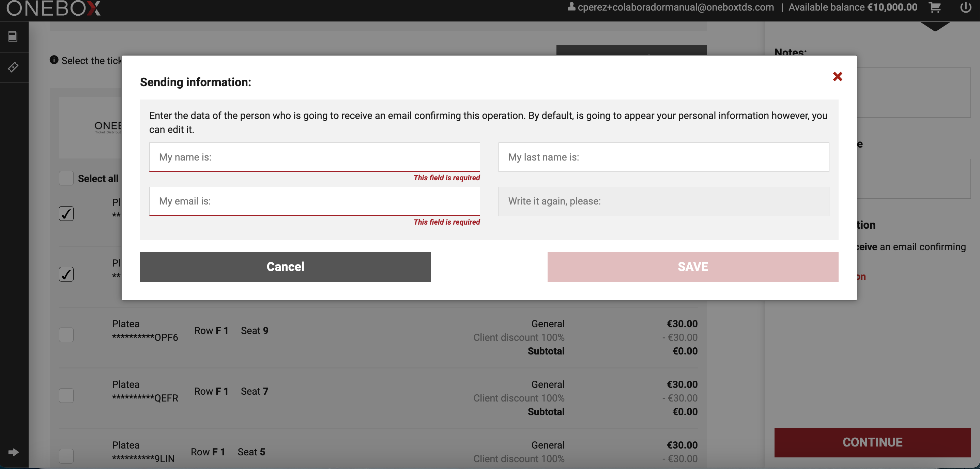Viewport: 980px width, 469px height.
Task: Click ticket code ending OPF6
Action: (x=145, y=337)
